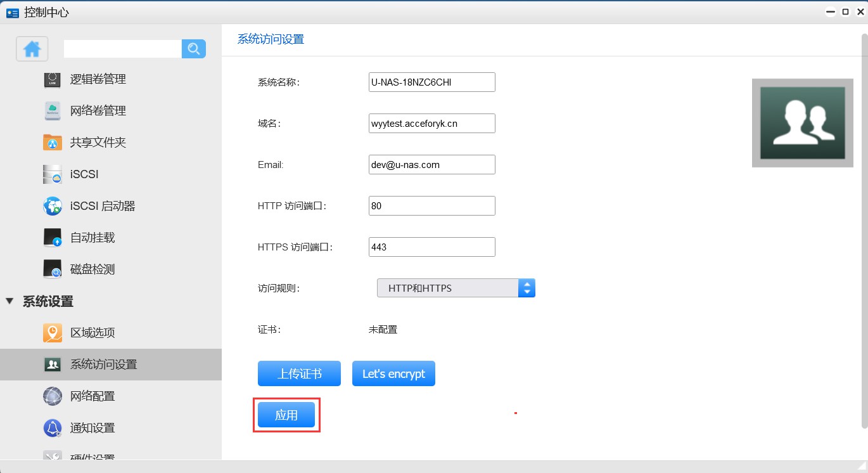Screen dimensions: 868x473
Task: Click the iSCSI 启动器 globe icon
Action: [x=52, y=206]
